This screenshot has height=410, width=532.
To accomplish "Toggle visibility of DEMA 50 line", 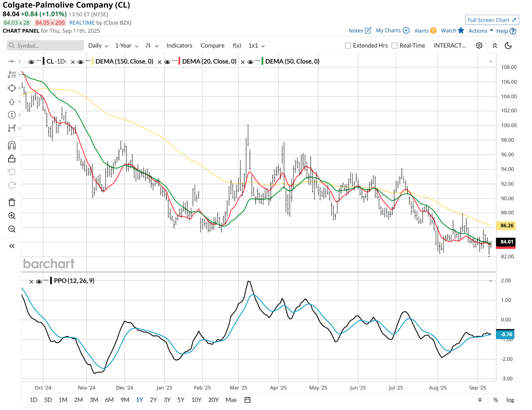I will 250,62.
